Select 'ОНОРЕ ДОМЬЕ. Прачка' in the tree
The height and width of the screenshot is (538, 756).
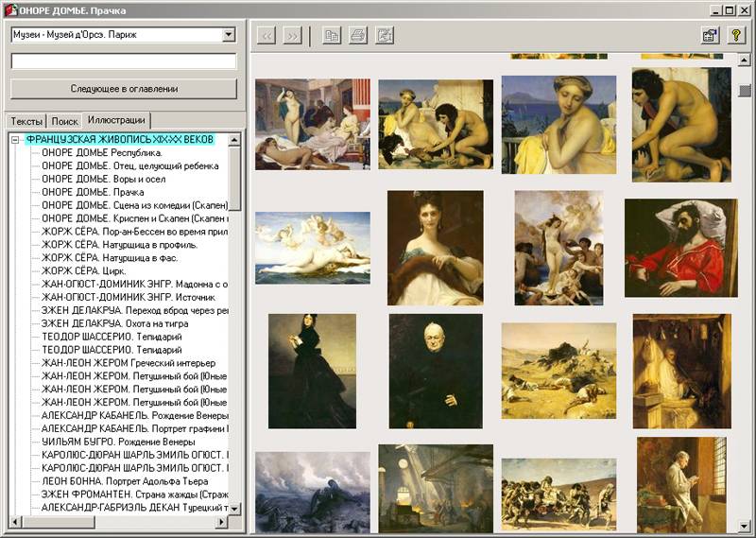(x=93, y=192)
